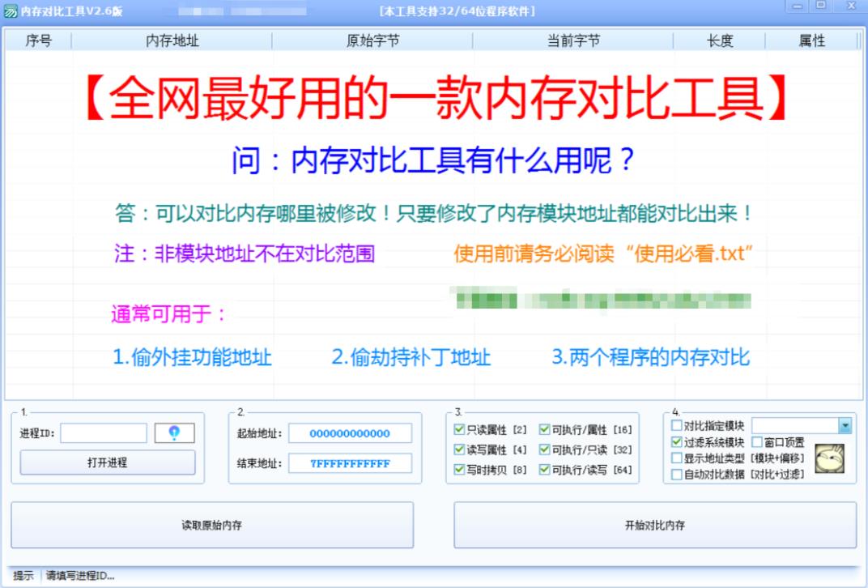The height and width of the screenshot is (588, 868).
Task: Click the app logo in the title bar
Action: [x=10, y=11]
